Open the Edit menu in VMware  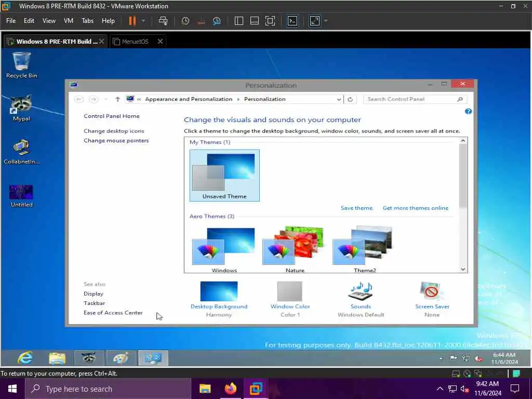[x=29, y=21]
